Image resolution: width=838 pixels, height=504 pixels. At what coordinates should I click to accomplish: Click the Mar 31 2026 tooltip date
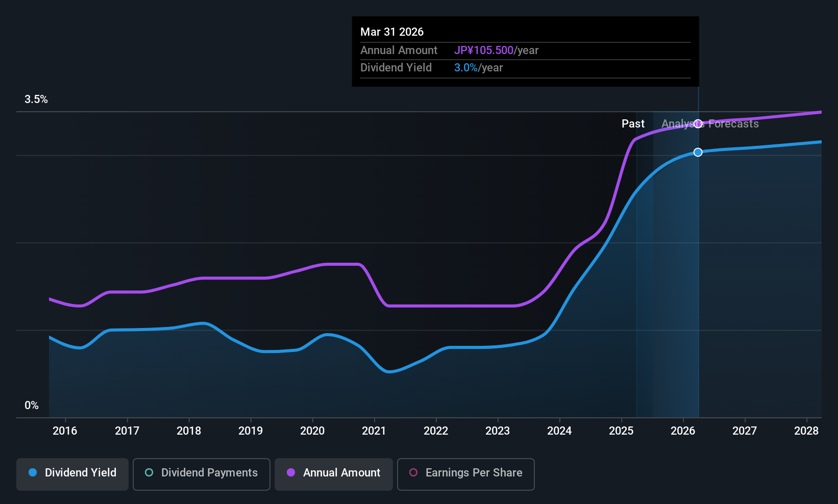coord(392,32)
